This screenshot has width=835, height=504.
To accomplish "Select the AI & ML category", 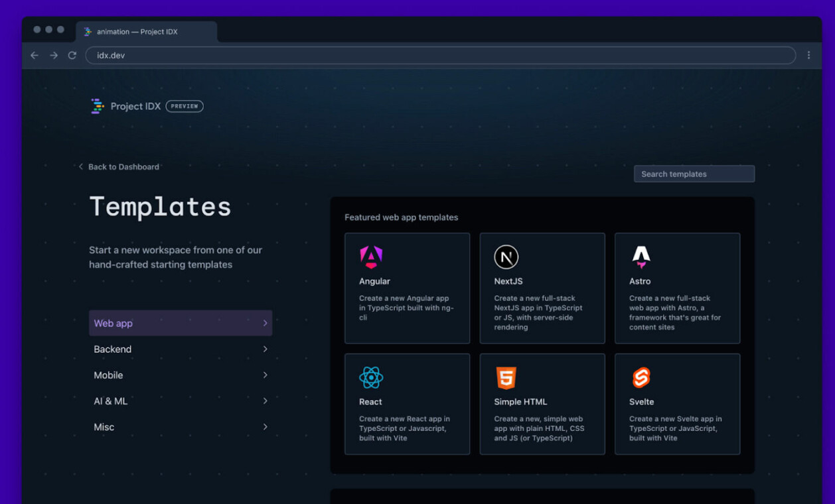I will pyautogui.click(x=181, y=401).
